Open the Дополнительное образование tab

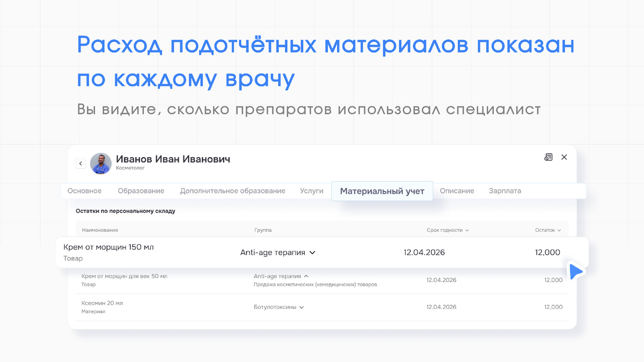pos(233,191)
